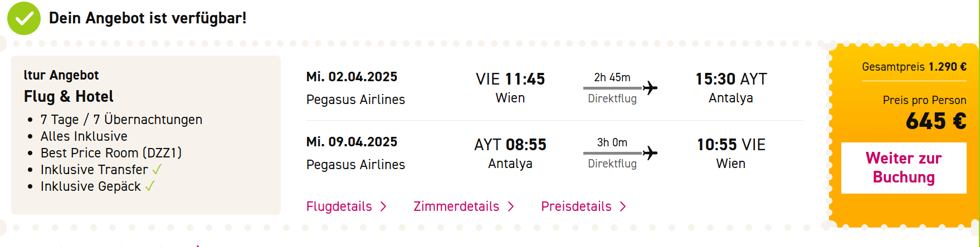Screen dimensions: 980x247
Task: Click the green check next to Inklusive Gepäck
Action: click(x=149, y=186)
